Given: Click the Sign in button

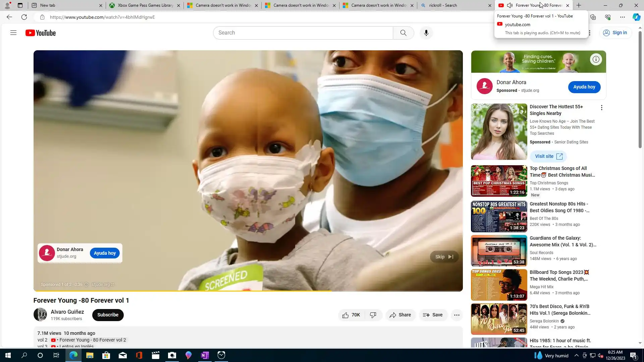Looking at the screenshot, I should coord(615,33).
